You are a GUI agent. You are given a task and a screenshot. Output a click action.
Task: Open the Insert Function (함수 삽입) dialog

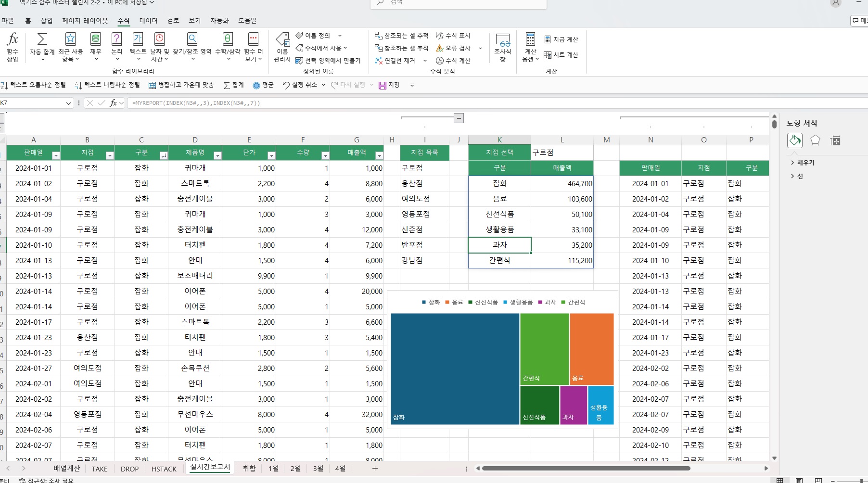13,47
